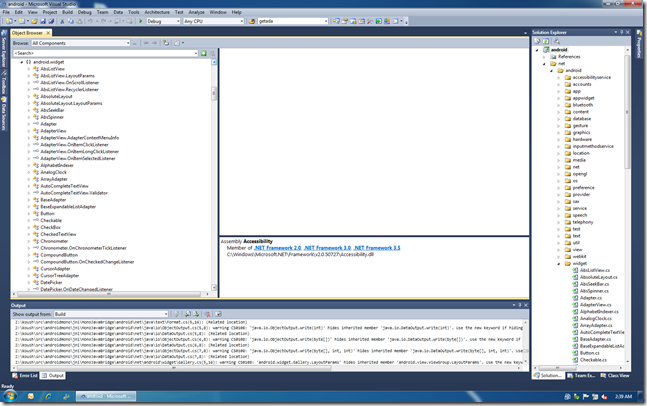Click the Solution Explorer Show All Files icon

point(545,41)
